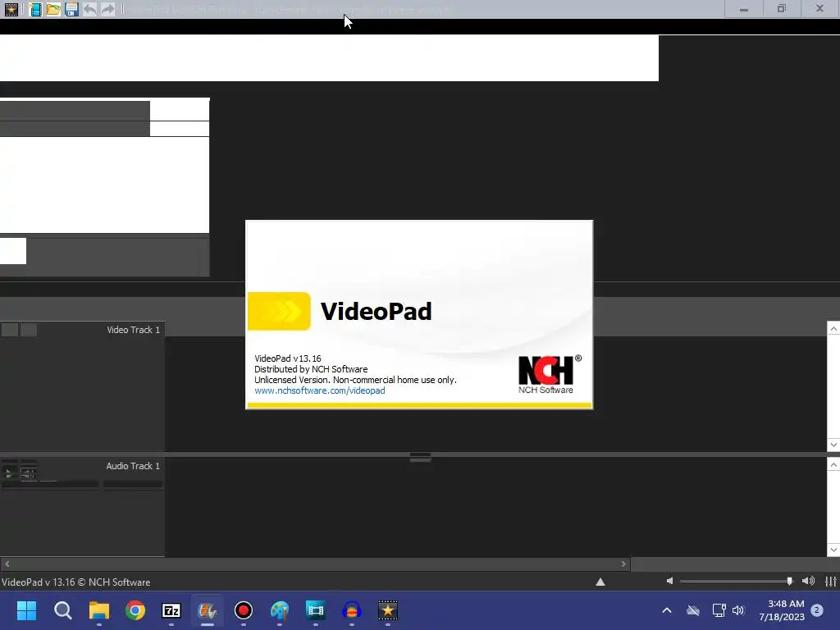Viewport: 840px width, 630px height.
Task: Click video track scroll down arrow
Action: coord(833,445)
